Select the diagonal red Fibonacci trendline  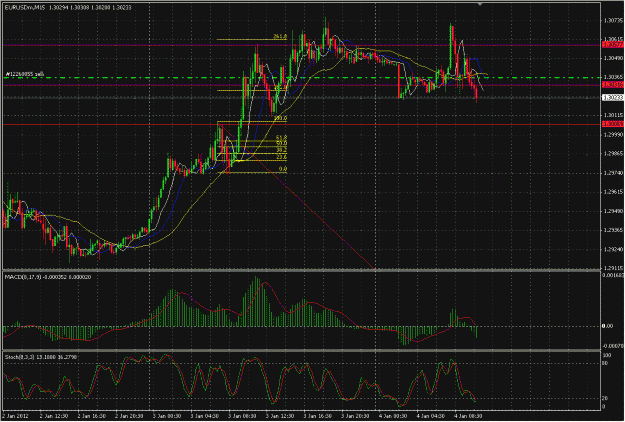296,196
